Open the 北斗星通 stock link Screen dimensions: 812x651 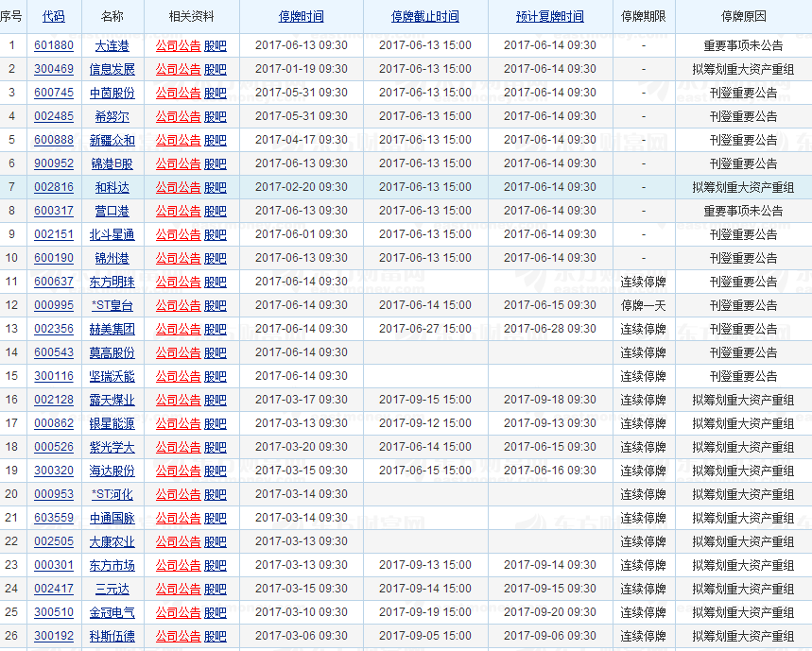[112, 235]
